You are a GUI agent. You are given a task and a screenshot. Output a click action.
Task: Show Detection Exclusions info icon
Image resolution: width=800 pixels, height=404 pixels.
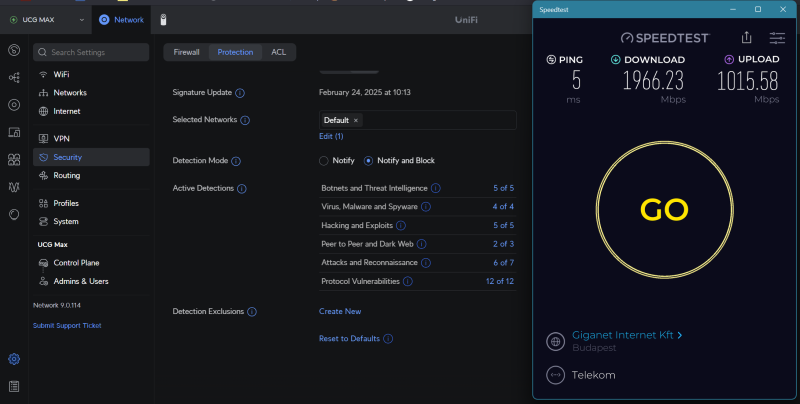tap(252, 312)
